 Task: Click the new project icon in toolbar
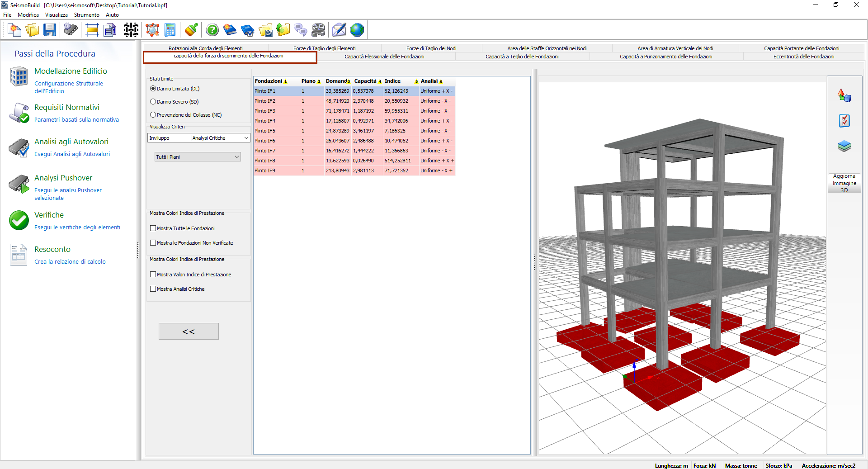(14, 30)
